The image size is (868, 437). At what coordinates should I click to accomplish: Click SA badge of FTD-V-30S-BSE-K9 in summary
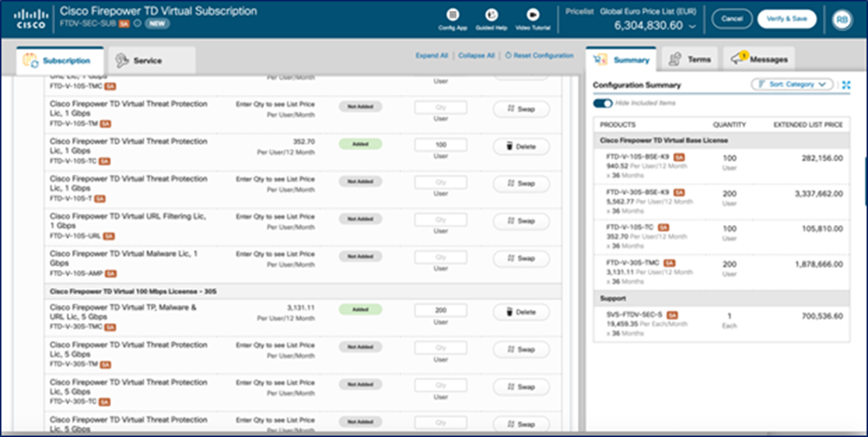coord(679,192)
